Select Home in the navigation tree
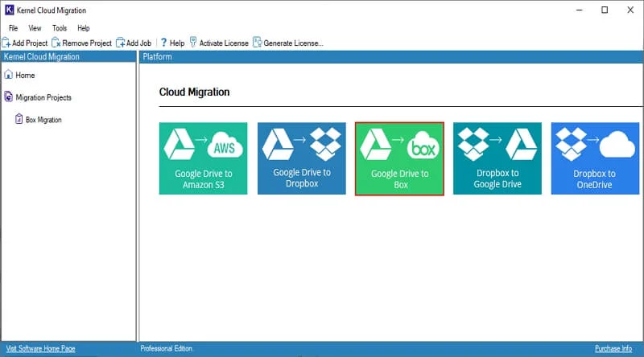 tap(25, 75)
